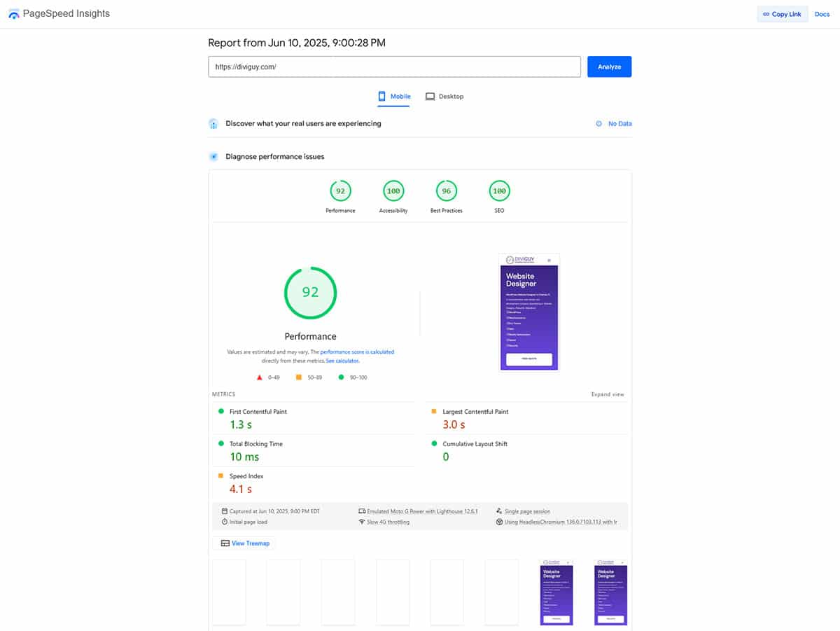Open the See calculator link
The image size is (840, 631).
[x=342, y=361]
